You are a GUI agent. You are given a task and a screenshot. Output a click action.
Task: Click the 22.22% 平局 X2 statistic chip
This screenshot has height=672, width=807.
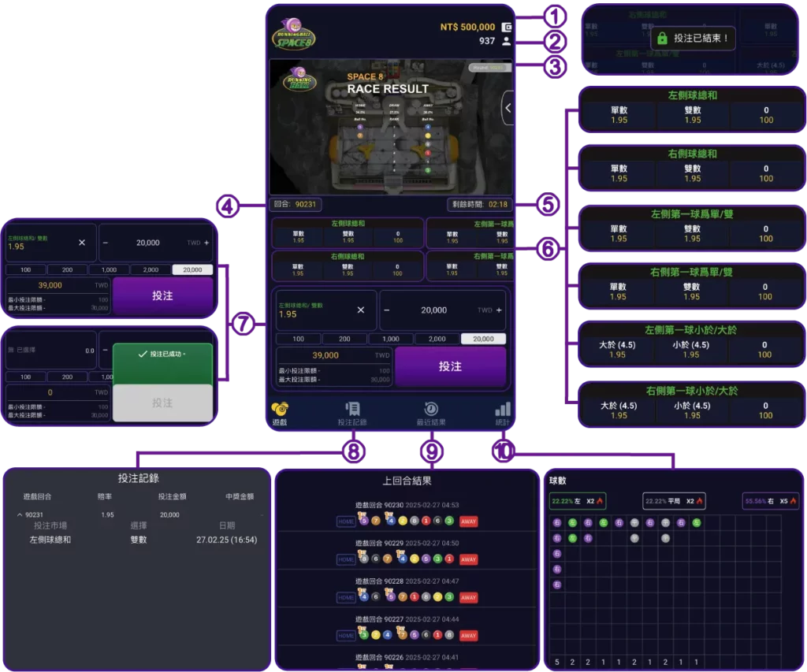click(673, 500)
